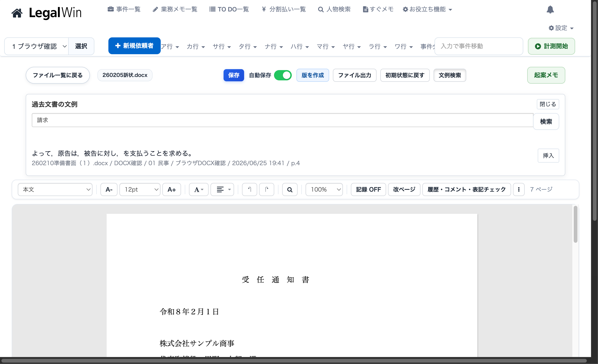The height and width of the screenshot is (364, 598).
Task: Open 分割払い一覧 from the top menu
Action: pos(284,10)
